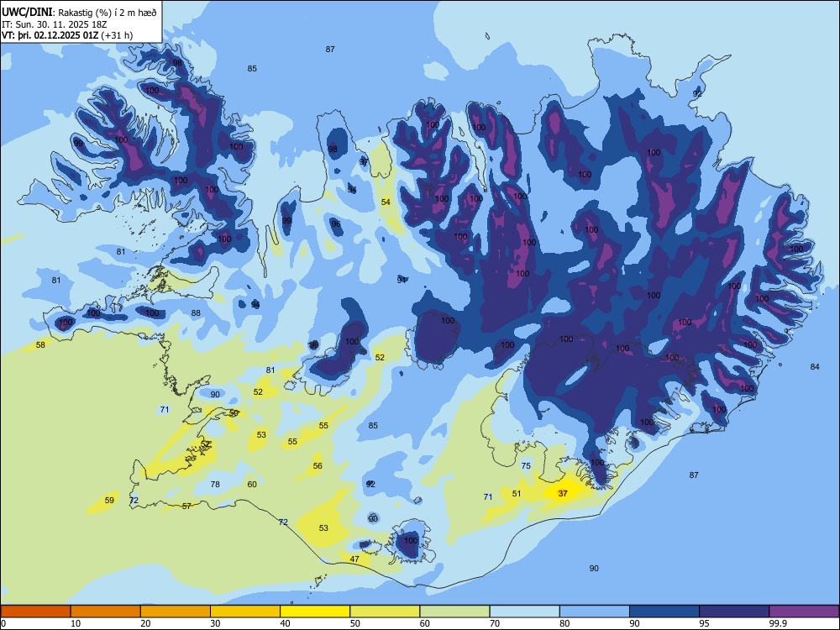Click the 20–30 legend color swatch
840x630 pixels.
click(x=176, y=612)
